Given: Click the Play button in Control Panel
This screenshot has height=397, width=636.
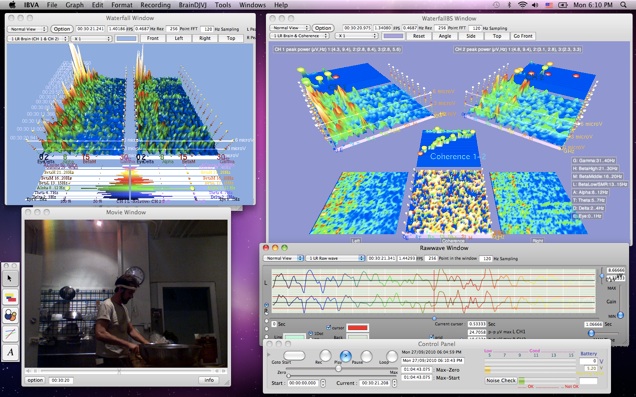Looking at the screenshot, I should pyautogui.click(x=346, y=356).
